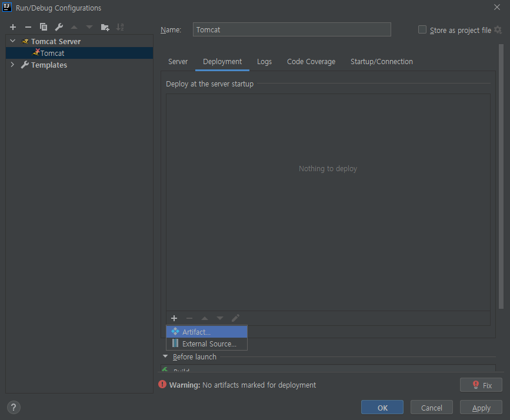510x420 pixels.
Task: Click the Name input field
Action: point(292,29)
